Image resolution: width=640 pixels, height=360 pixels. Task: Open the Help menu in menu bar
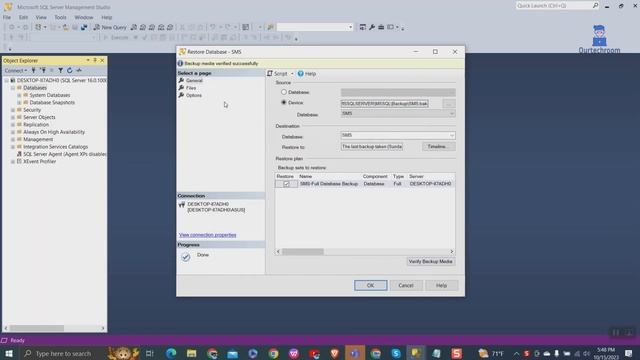click(107, 18)
